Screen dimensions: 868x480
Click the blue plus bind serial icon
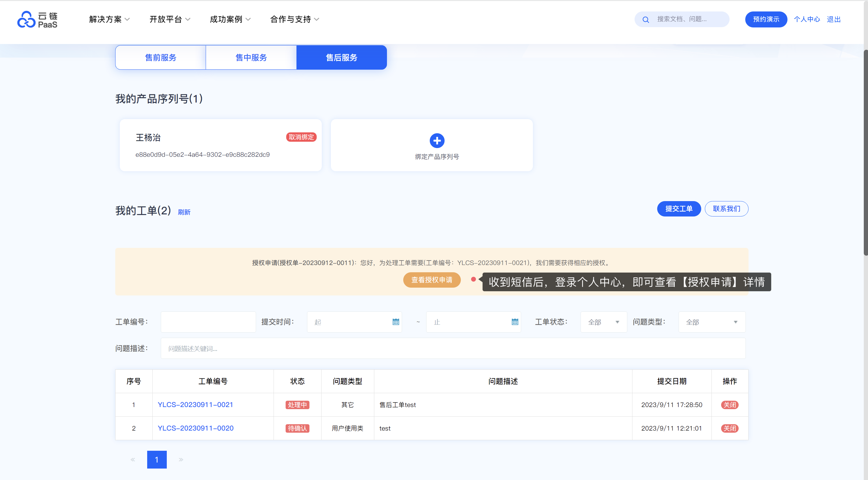point(437,141)
